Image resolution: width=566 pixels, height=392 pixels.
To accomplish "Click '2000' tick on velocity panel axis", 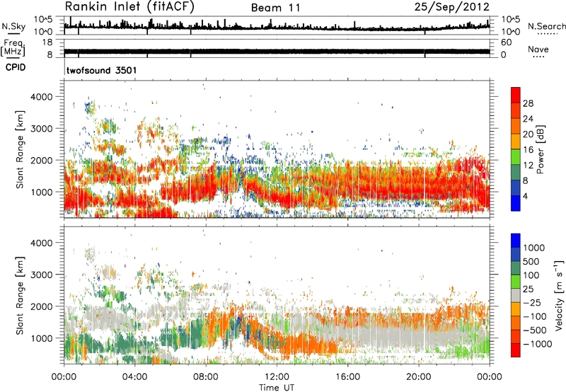I will 42,306.
